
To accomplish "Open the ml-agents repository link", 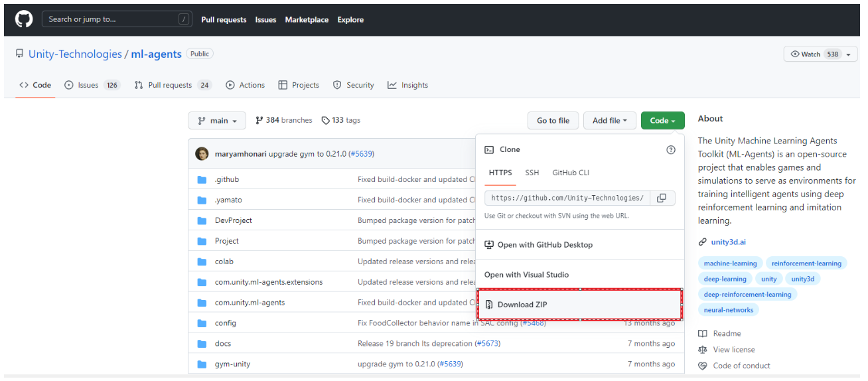I will (156, 54).
